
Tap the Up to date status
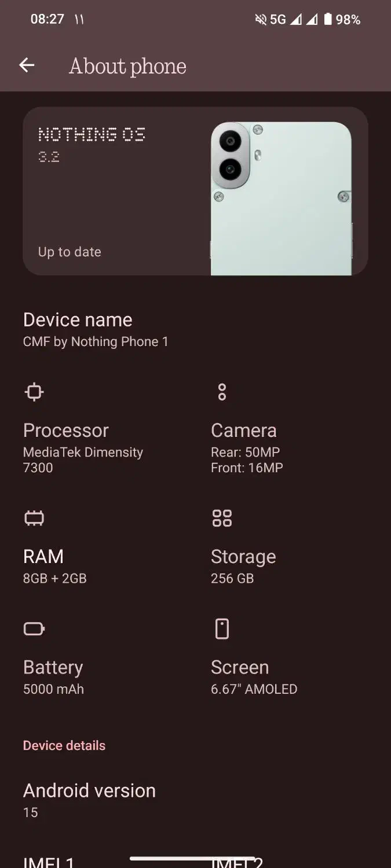[x=70, y=252]
